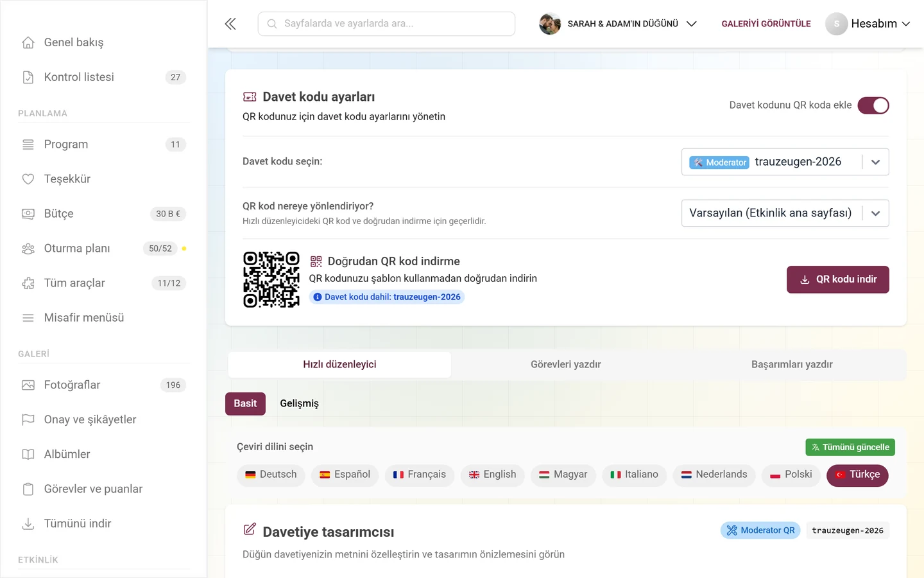Click the Onay ve şikâyetler flag icon

(x=28, y=420)
